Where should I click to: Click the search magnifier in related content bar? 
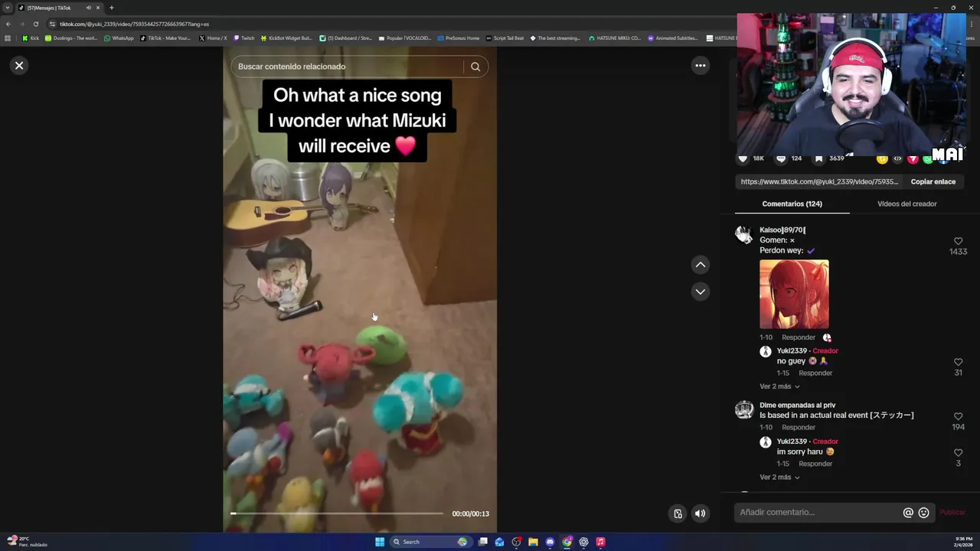pyautogui.click(x=475, y=67)
